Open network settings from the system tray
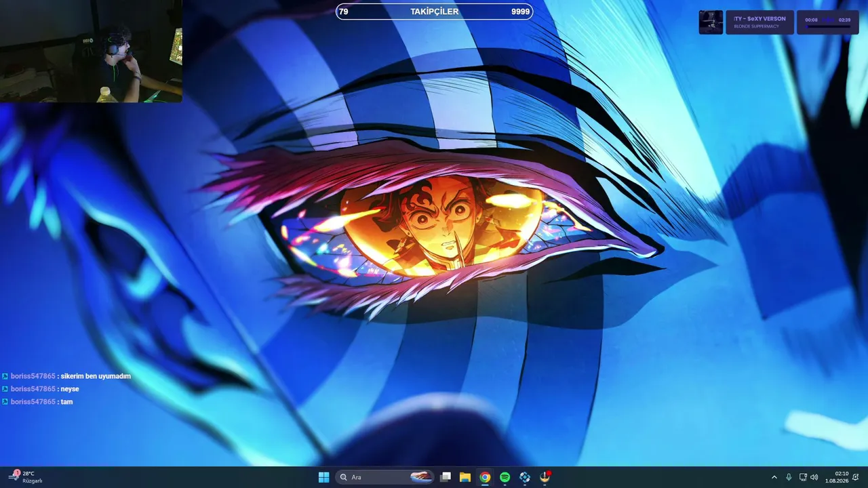Screen dimensions: 868x488 803,477
